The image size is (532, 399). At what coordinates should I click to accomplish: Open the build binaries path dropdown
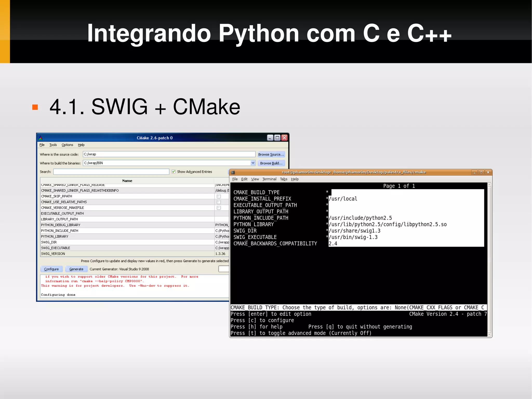click(253, 163)
